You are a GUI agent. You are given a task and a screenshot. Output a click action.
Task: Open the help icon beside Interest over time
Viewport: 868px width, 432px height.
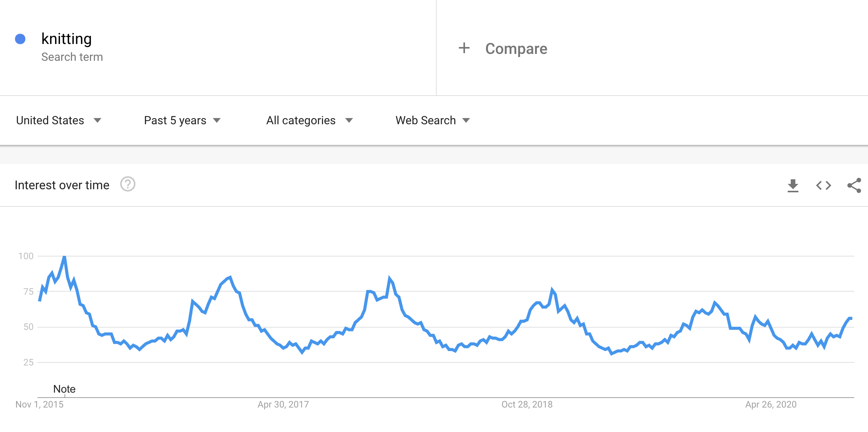(128, 184)
